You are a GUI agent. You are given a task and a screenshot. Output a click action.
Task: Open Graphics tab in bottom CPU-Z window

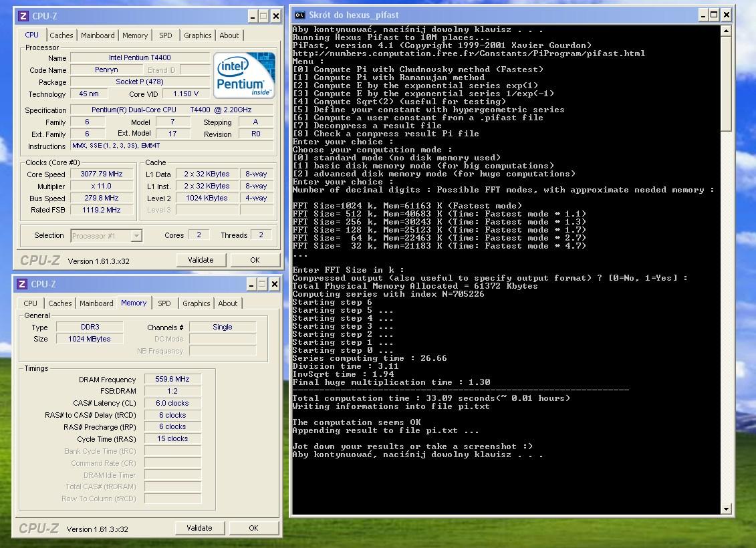click(197, 303)
